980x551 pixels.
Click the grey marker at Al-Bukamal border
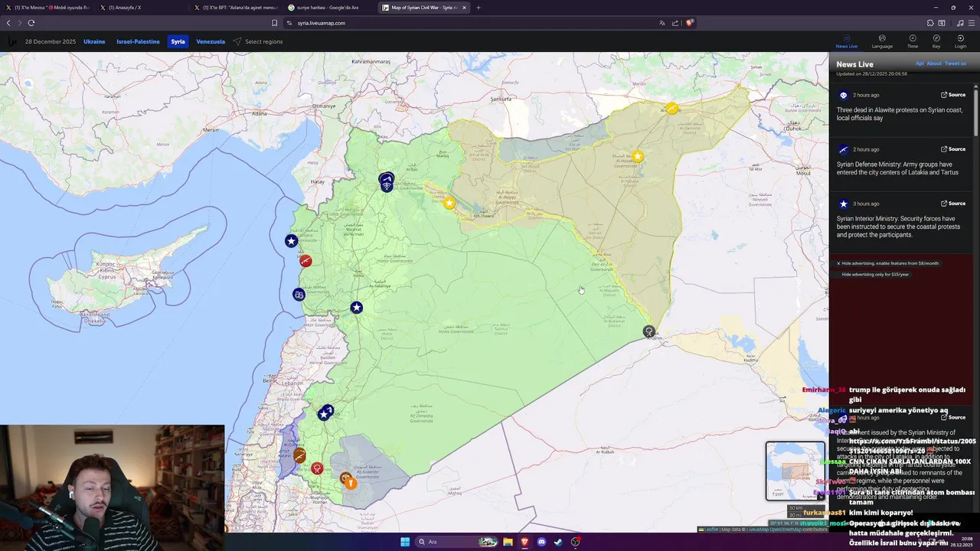649,331
